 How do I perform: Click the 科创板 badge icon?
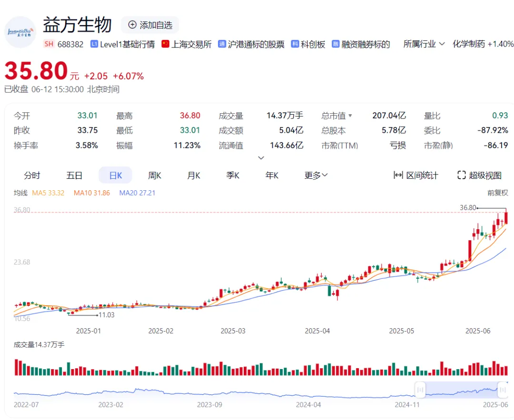(295, 44)
